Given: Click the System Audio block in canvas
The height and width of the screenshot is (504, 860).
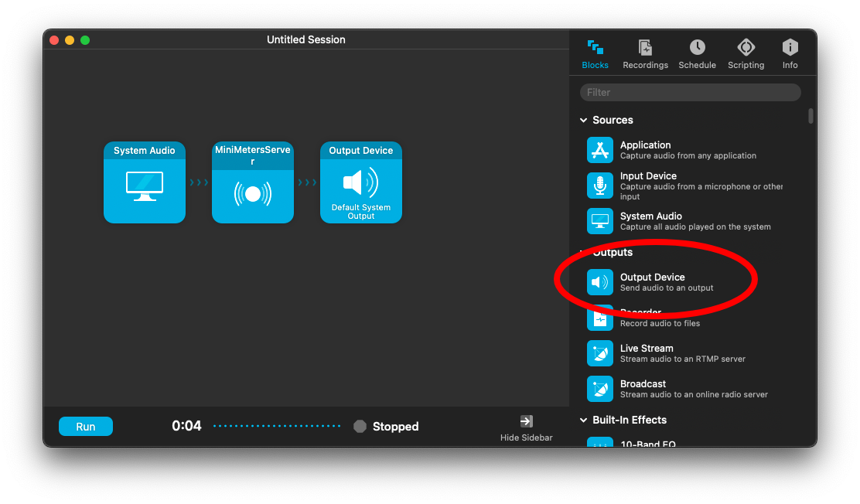Looking at the screenshot, I should pyautogui.click(x=145, y=182).
